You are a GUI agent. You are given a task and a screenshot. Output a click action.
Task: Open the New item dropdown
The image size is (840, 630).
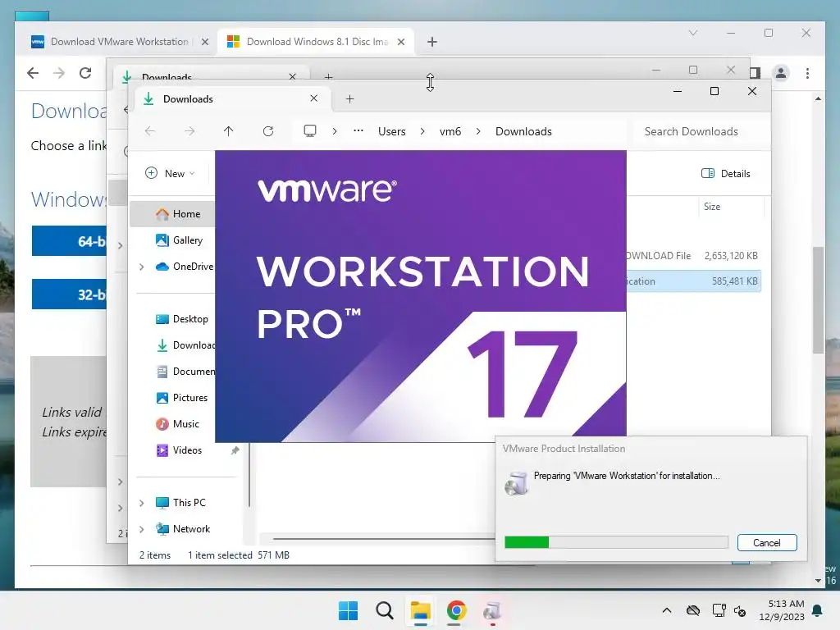[170, 174]
